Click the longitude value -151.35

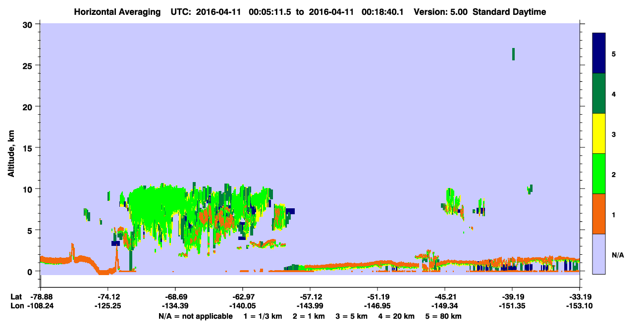point(512,306)
